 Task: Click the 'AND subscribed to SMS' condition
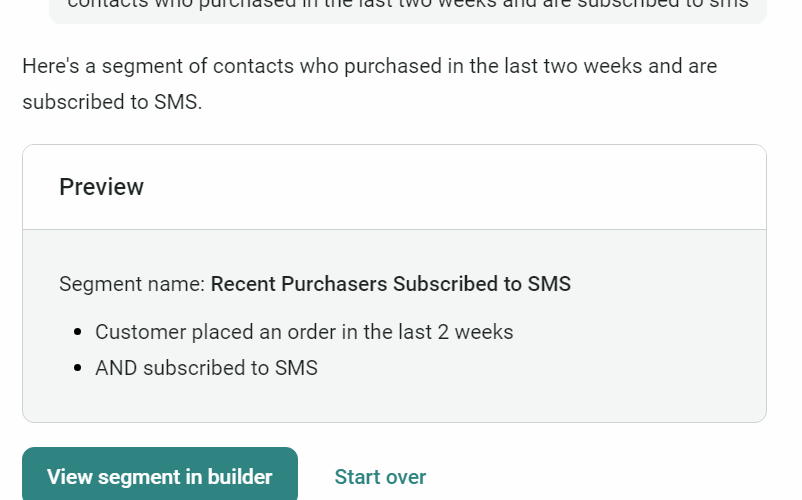206,368
